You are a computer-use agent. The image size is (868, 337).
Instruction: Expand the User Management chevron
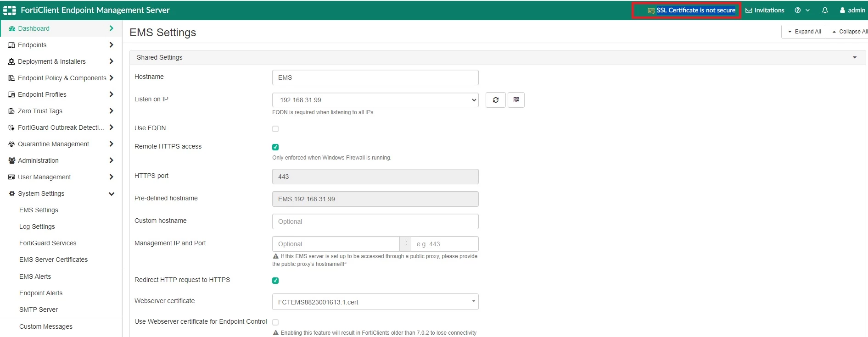point(111,177)
